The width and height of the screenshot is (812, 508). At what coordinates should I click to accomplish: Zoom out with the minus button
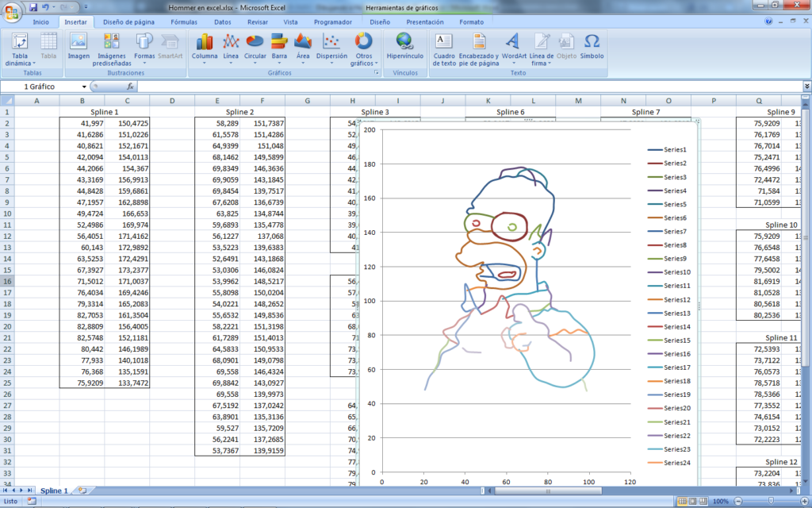pyautogui.click(x=738, y=502)
